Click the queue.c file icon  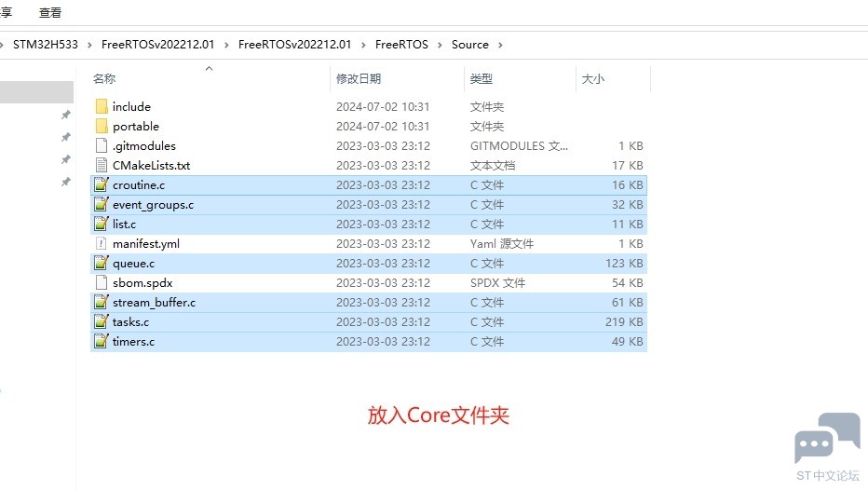[x=102, y=263]
